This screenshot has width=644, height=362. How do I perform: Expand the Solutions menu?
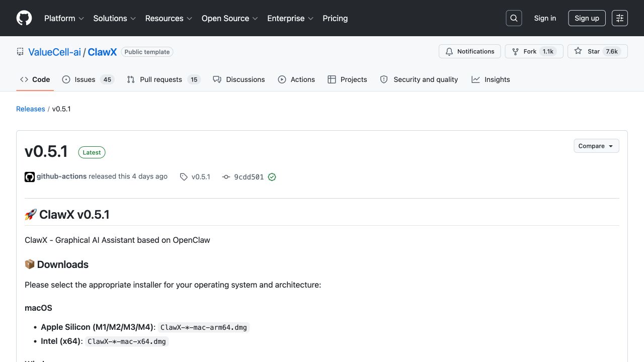115,18
